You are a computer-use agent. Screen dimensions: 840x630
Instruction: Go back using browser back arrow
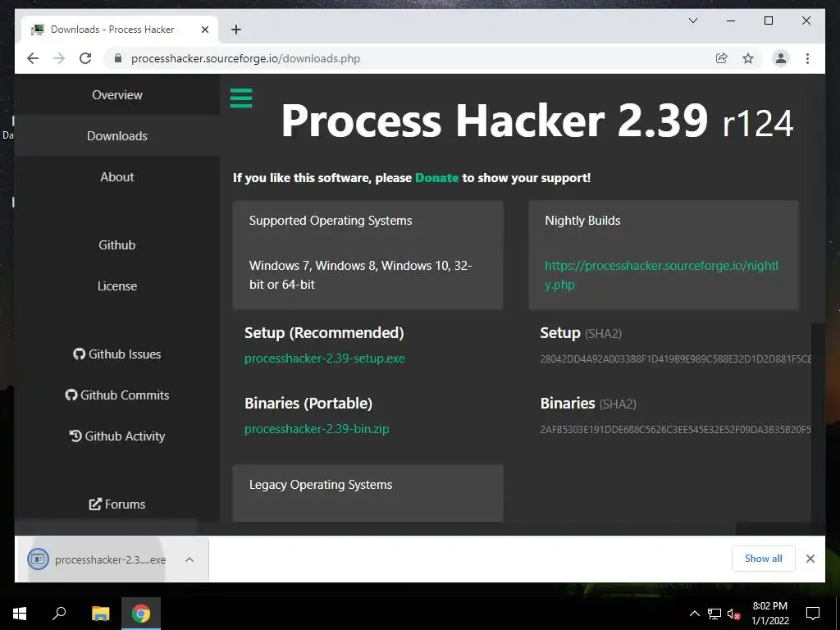click(x=33, y=58)
